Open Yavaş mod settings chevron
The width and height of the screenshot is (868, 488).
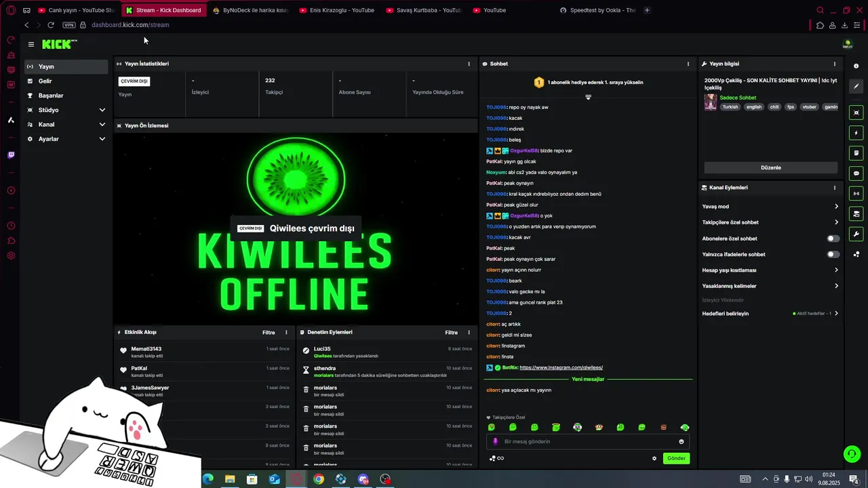tap(836, 207)
